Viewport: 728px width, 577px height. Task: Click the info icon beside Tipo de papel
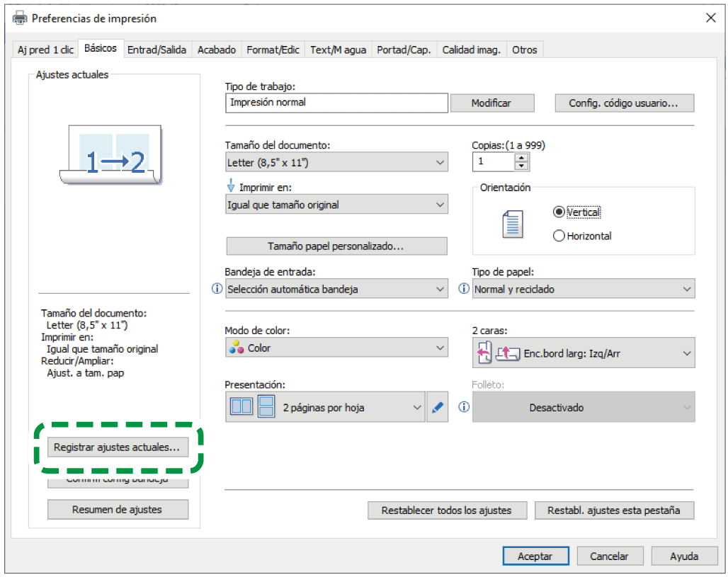pyautogui.click(x=465, y=289)
